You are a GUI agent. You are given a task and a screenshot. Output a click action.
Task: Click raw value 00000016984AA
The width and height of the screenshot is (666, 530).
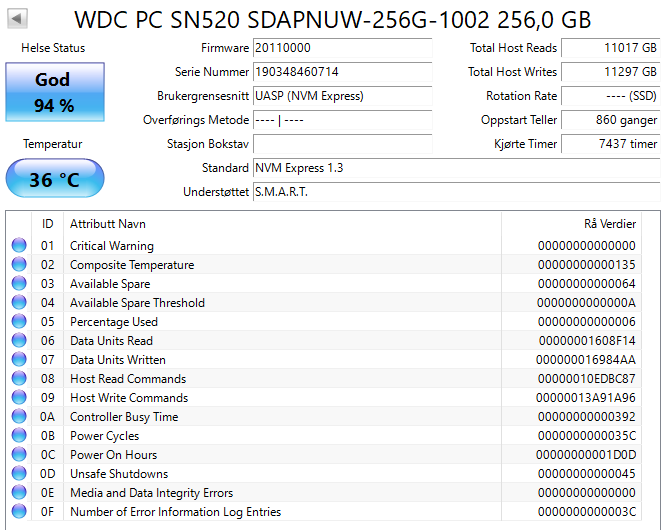tap(586, 360)
